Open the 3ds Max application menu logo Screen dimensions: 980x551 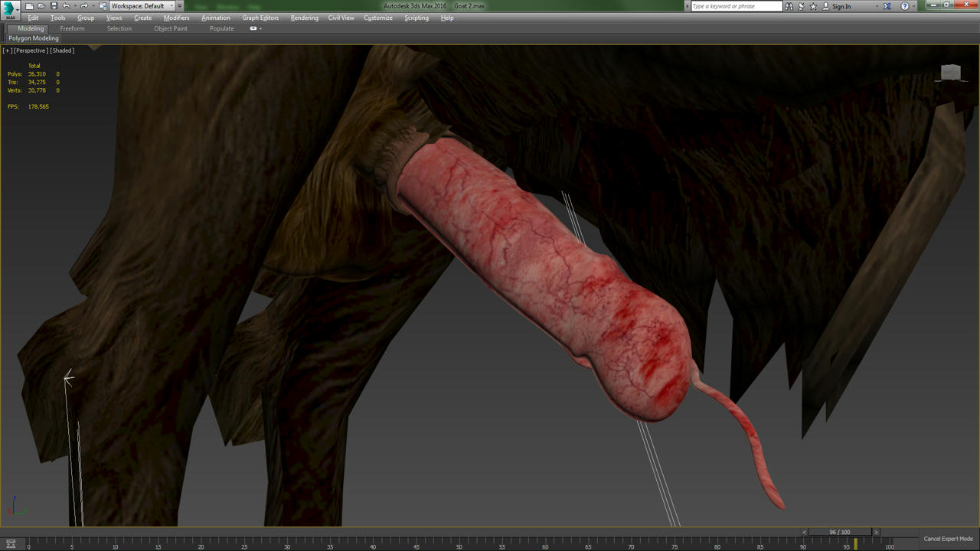tap(9, 9)
